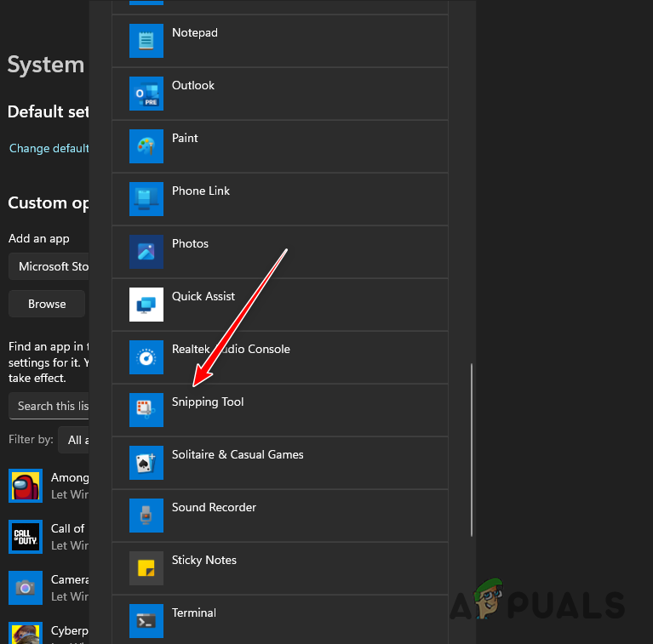Viewport: 653px width, 644px height.
Task: Pick Quick Assist from the list
Action: (x=280, y=305)
